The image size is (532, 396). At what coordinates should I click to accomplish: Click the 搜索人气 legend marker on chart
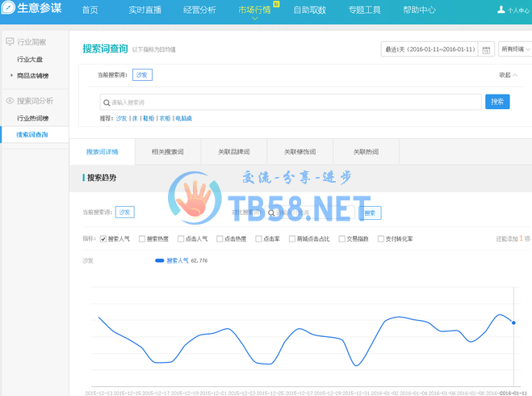(159, 261)
